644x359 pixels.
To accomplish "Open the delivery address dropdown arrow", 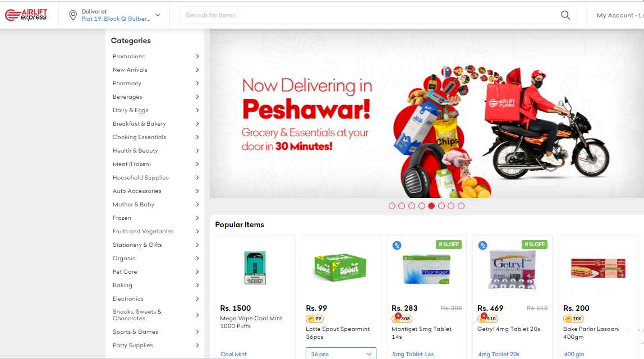I will [x=158, y=15].
